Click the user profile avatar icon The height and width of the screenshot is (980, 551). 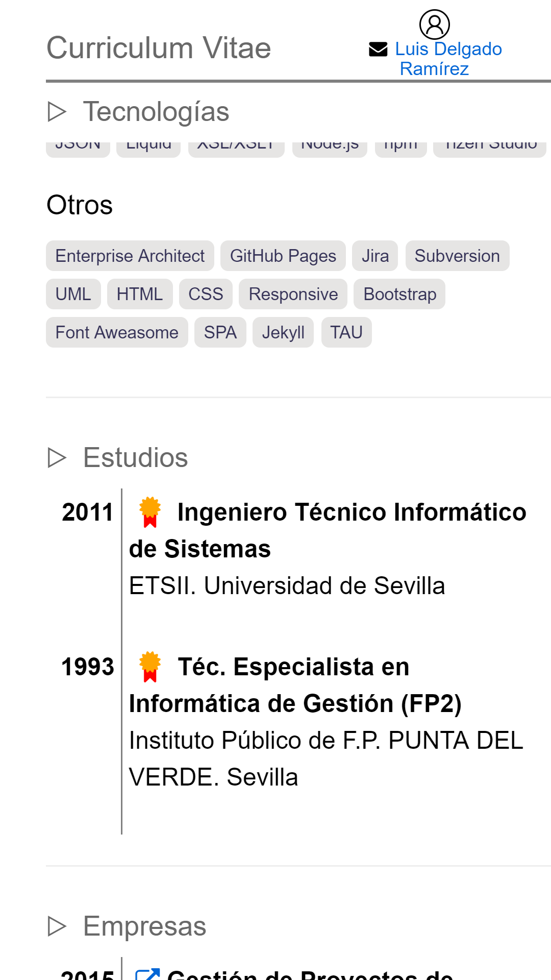coord(434,24)
